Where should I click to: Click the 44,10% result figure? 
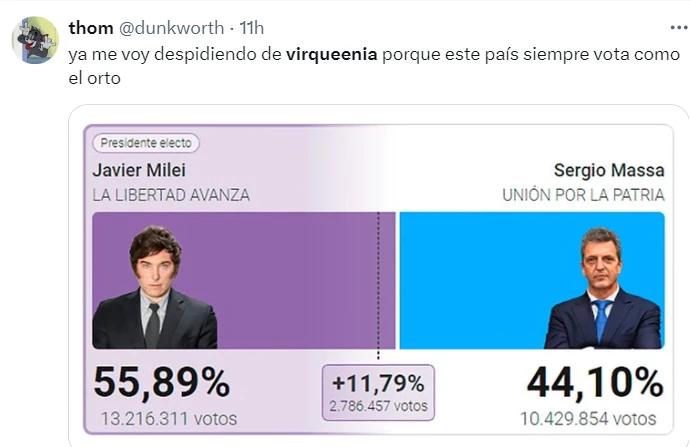click(x=593, y=383)
